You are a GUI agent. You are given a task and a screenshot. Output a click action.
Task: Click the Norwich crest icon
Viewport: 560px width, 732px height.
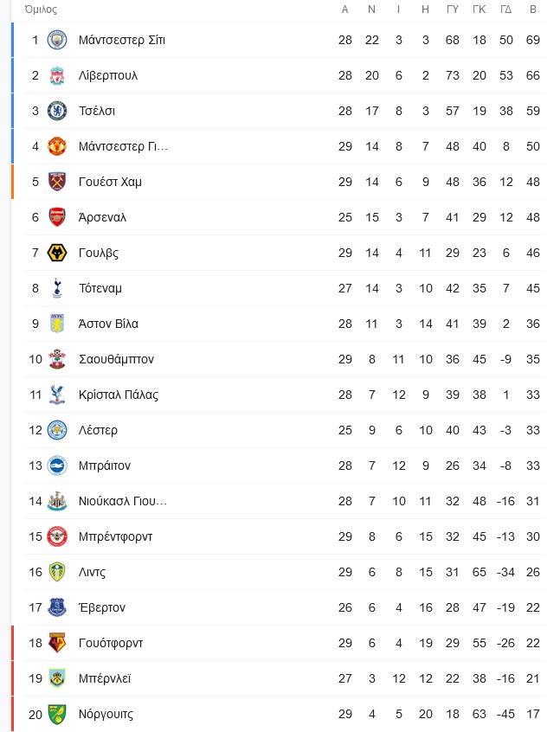pos(57,714)
